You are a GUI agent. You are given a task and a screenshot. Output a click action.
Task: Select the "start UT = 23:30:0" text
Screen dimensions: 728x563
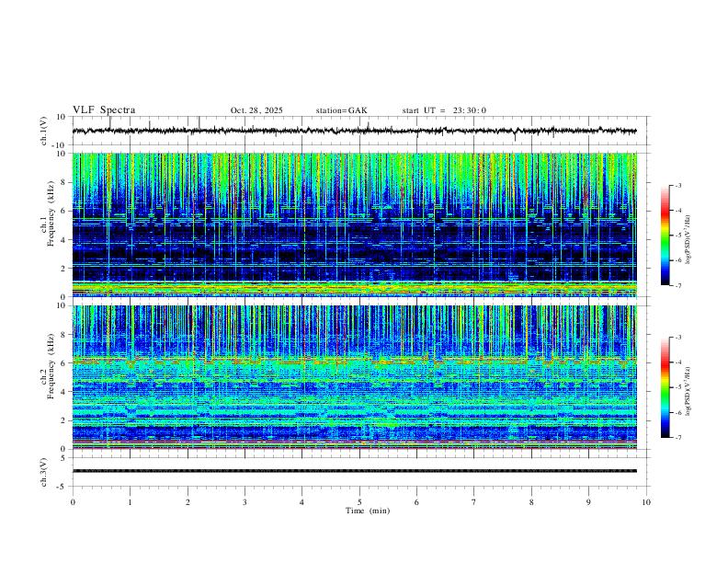(x=444, y=110)
